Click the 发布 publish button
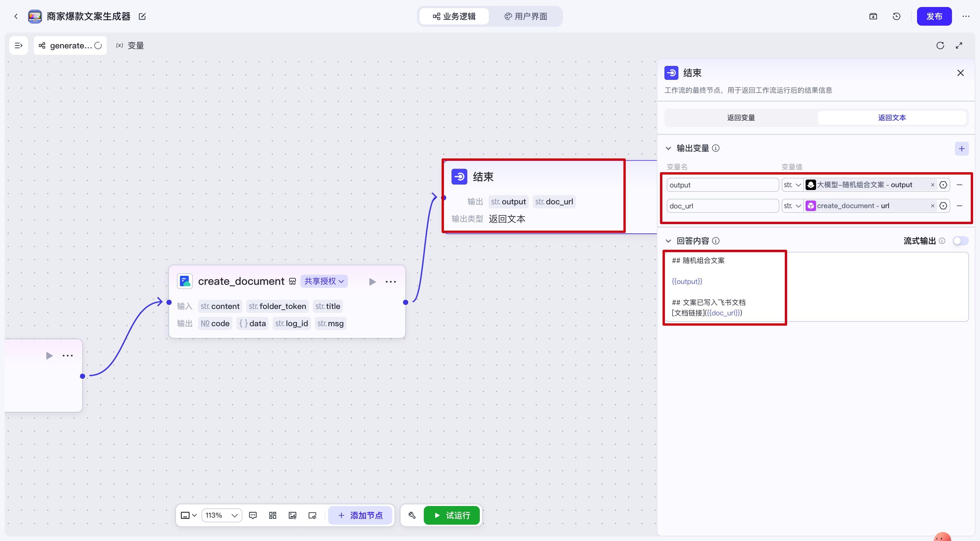Screen dimensions: 980x541 pos(934,16)
